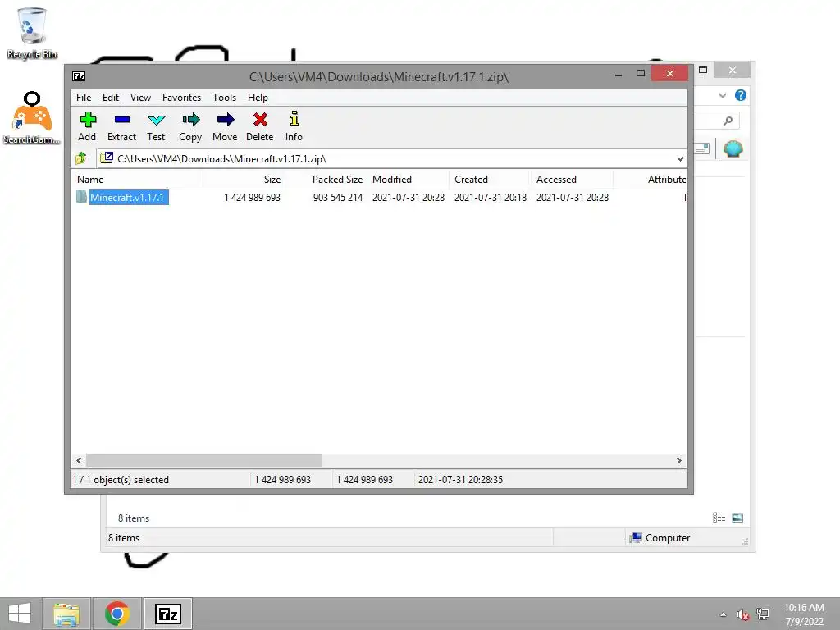This screenshot has width=840, height=630.
Task: Sort by Accessed column
Action: tap(572, 180)
